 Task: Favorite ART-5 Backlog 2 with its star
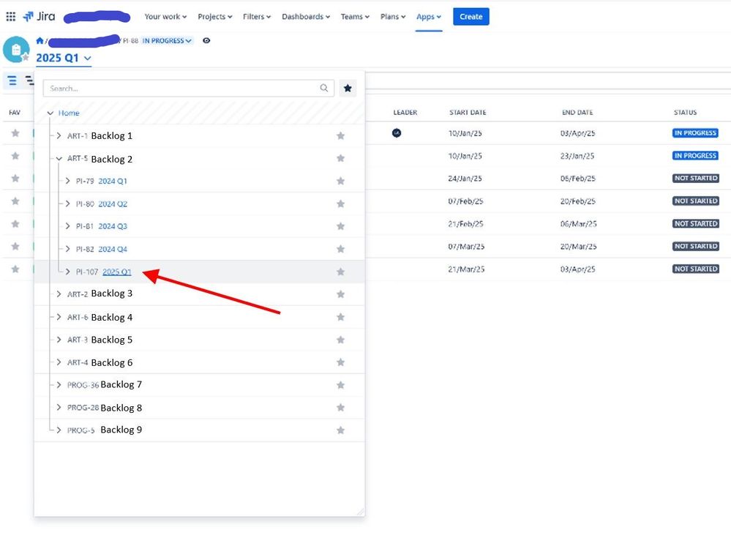point(341,159)
